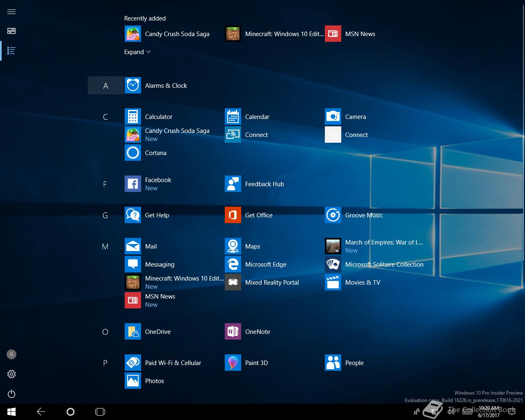This screenshot has width=525, height=420.
Task: Click the letter C section header
Action: pyautogui.click(x=105, y=116)
